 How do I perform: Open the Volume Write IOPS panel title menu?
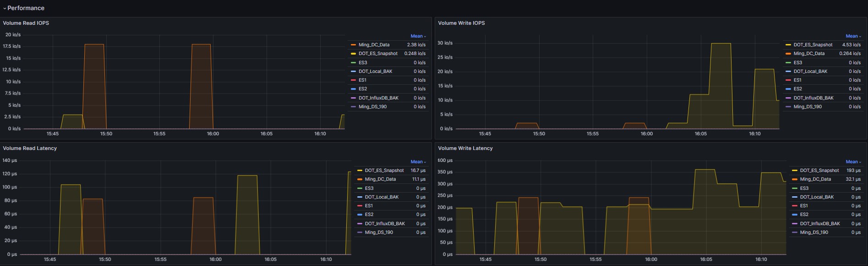[x=461, y=23]
